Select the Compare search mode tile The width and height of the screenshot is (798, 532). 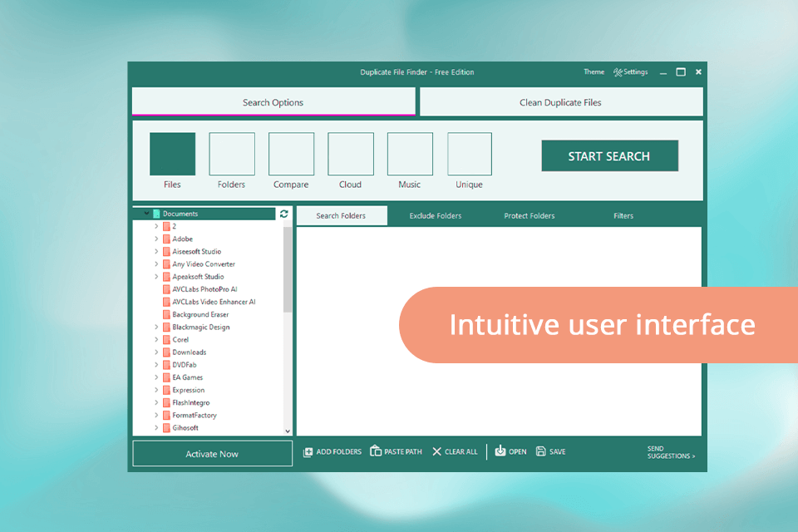[291, 154]
